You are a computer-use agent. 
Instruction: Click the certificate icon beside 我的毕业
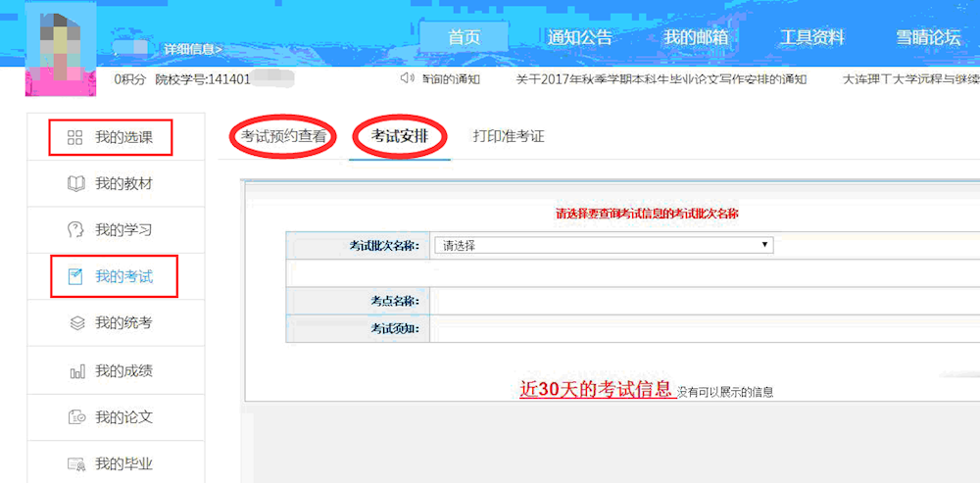click(75, 463)
